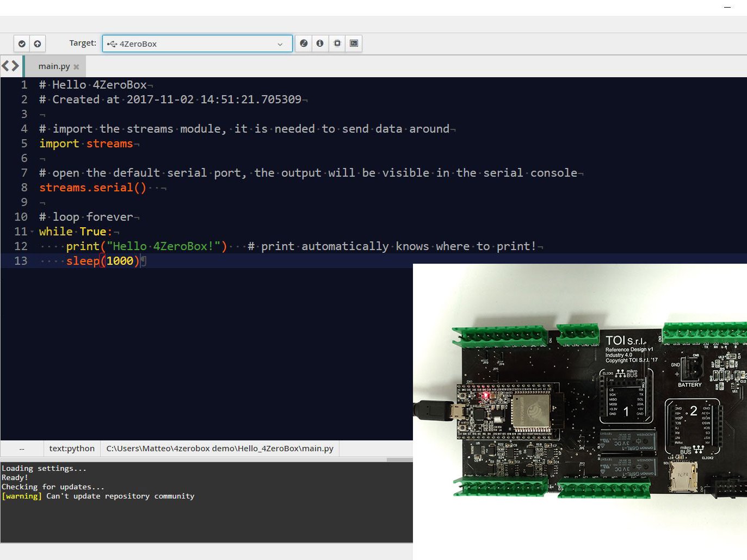Click the 'Checking for updates' console text
Image resolution: width=747 pixels, height=560 pixels.
point(53,487)
